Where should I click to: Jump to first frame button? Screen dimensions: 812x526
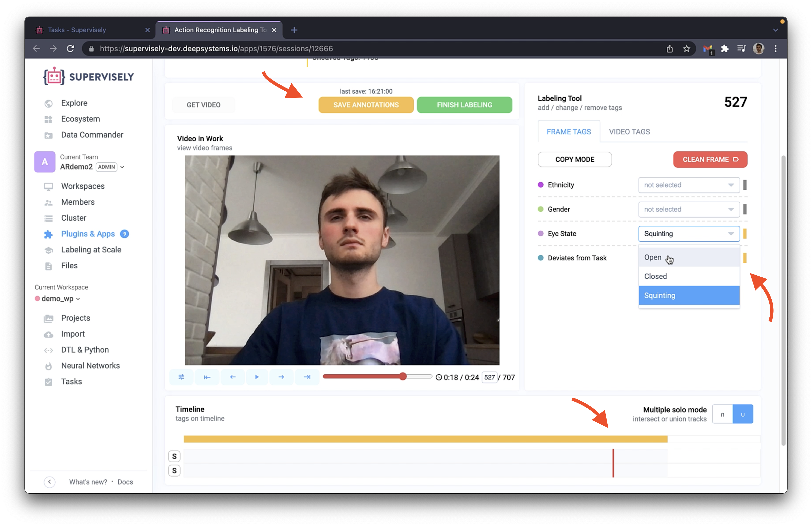tap(207, 377)
